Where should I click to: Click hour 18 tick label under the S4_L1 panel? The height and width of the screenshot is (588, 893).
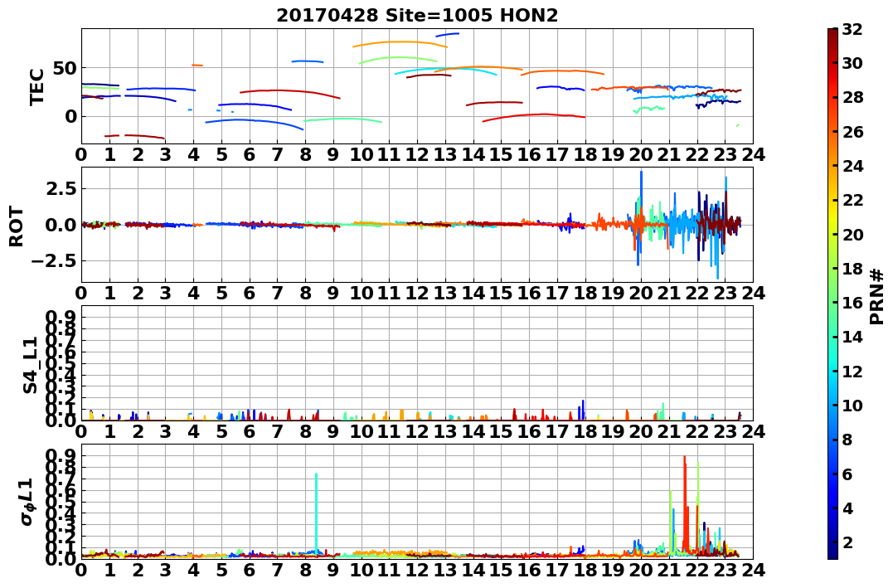pos(585,431)
